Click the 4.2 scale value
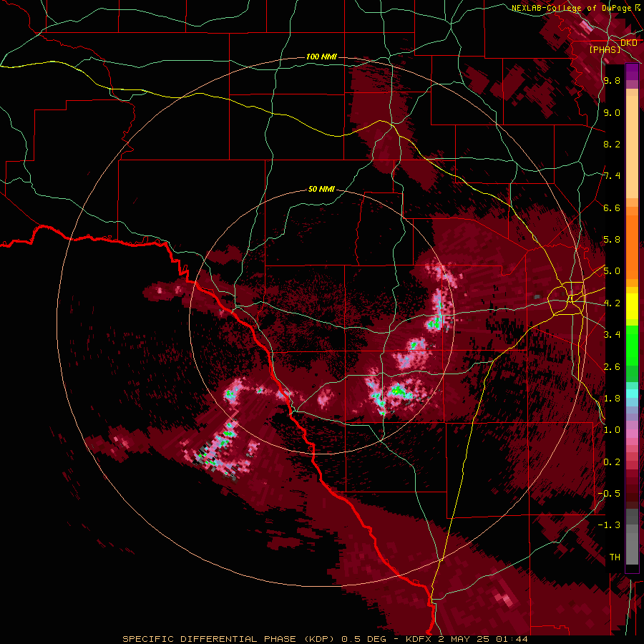644x644 pixels. click(x=612, y=303)
